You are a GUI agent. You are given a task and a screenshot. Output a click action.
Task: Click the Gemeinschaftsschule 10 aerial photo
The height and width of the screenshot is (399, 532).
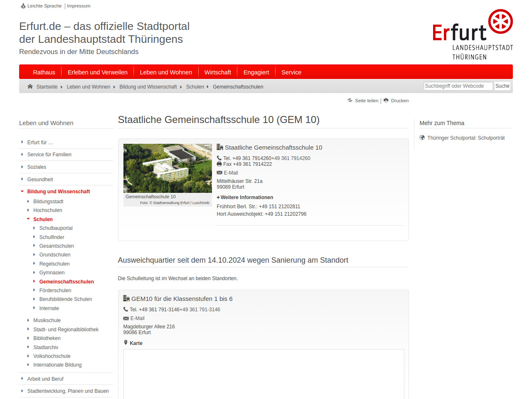point(167,168)
